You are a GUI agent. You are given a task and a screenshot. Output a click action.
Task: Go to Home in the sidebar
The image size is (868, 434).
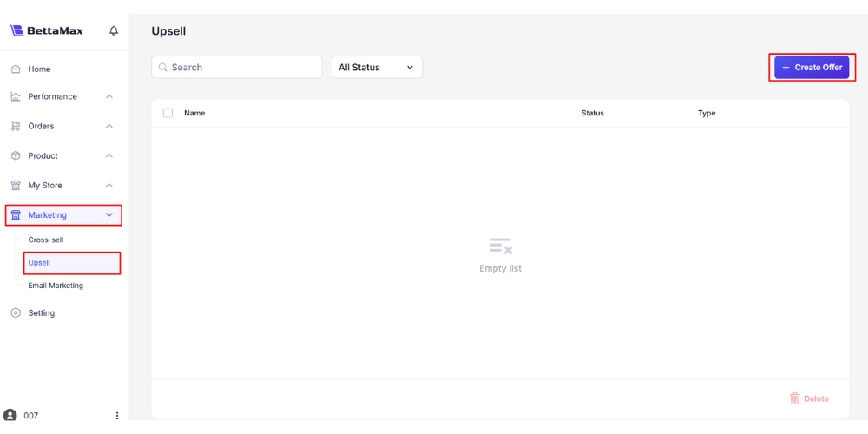39,69
